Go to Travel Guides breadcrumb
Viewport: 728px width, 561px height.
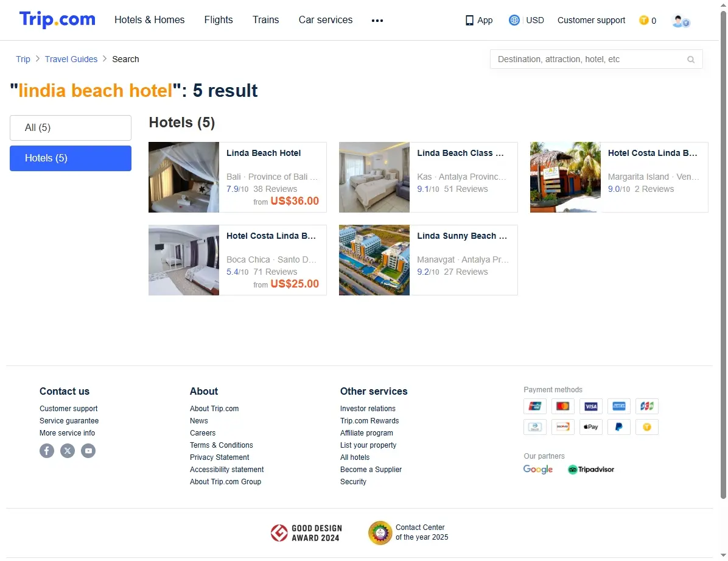tap(71, 59)
